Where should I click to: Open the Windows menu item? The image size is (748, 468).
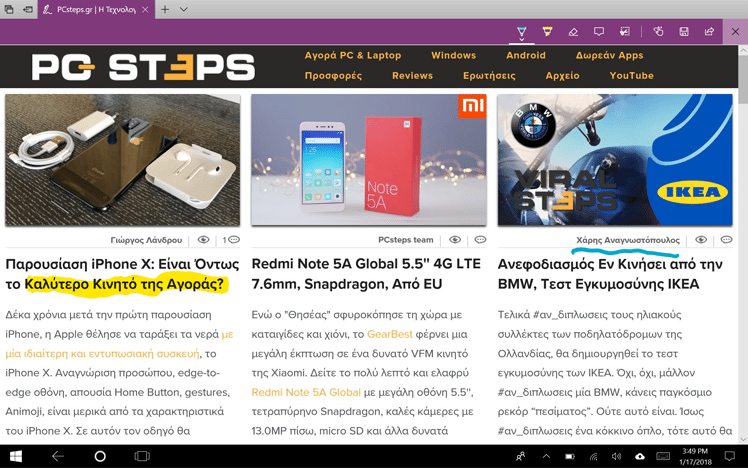(x=453, y=55)
